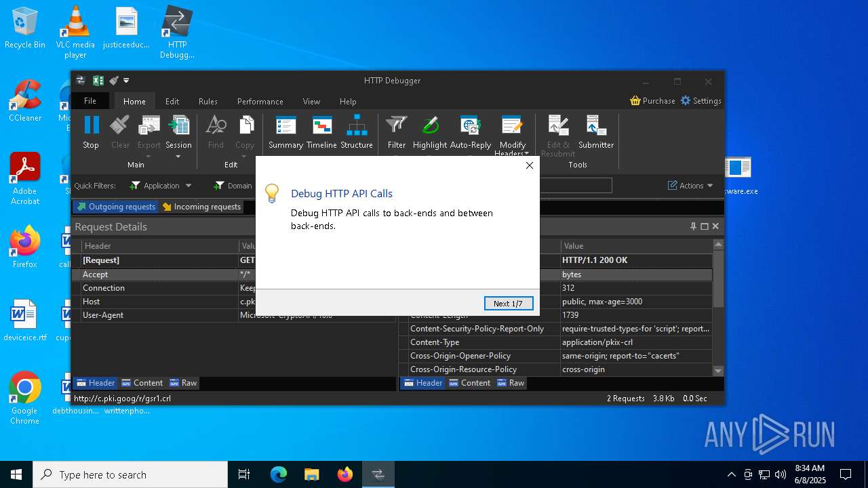Open the Actions dropdown
The width and height of the screenshot is (868, 488).
pyautogui.click(x=690, y=186)
